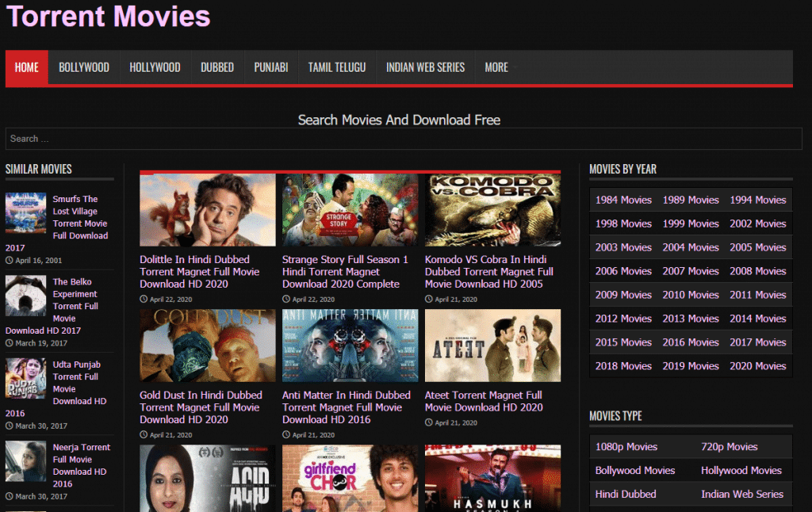Image resolution: width=812 pixels, height=512 pixels.
Task: Browse 2006 Movies
Action: (x=623, y=271)
